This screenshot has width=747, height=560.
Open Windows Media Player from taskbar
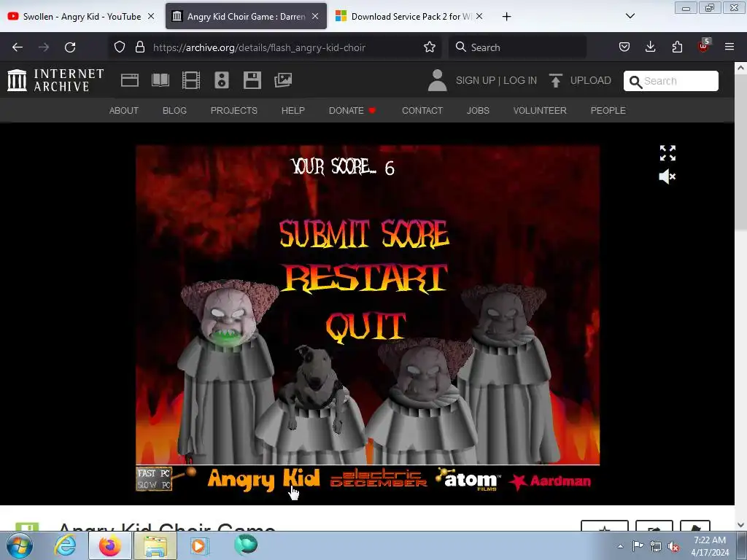[199, 545]
